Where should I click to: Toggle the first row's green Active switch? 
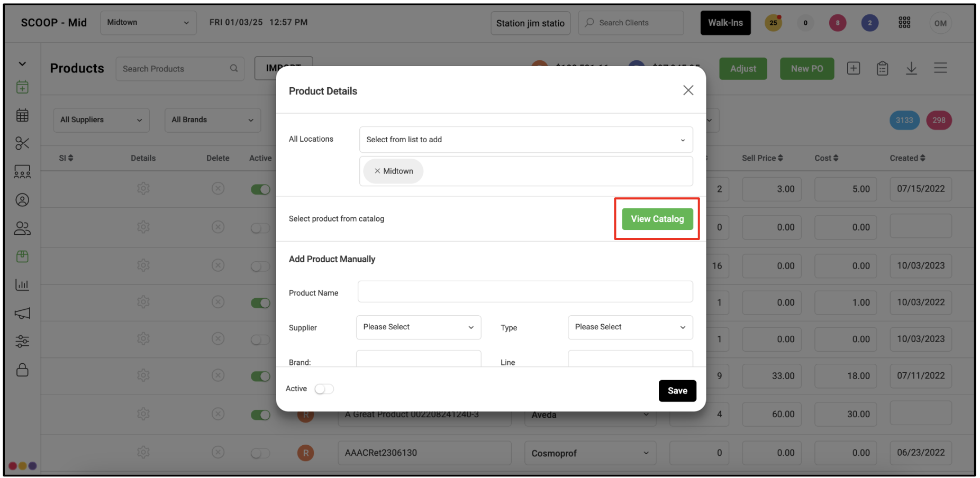tap(260, 189)
